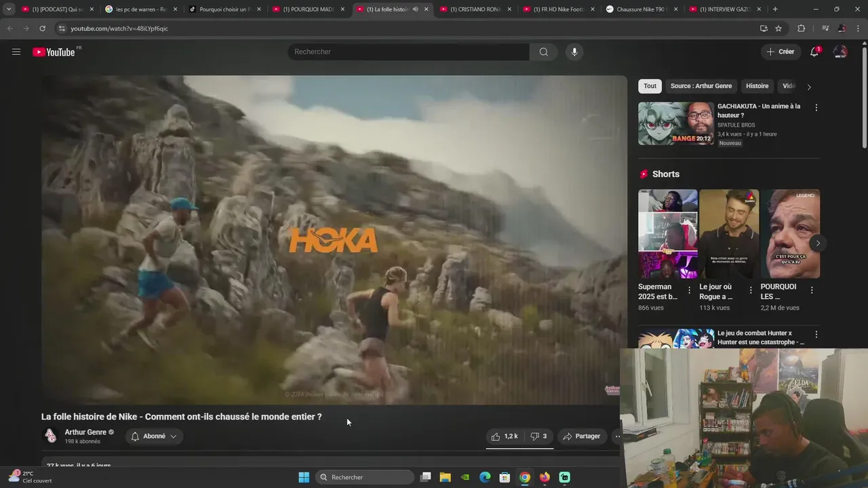The image size is (868, 488).
Task: Open the notifications bell
Action: pos(814,52)
